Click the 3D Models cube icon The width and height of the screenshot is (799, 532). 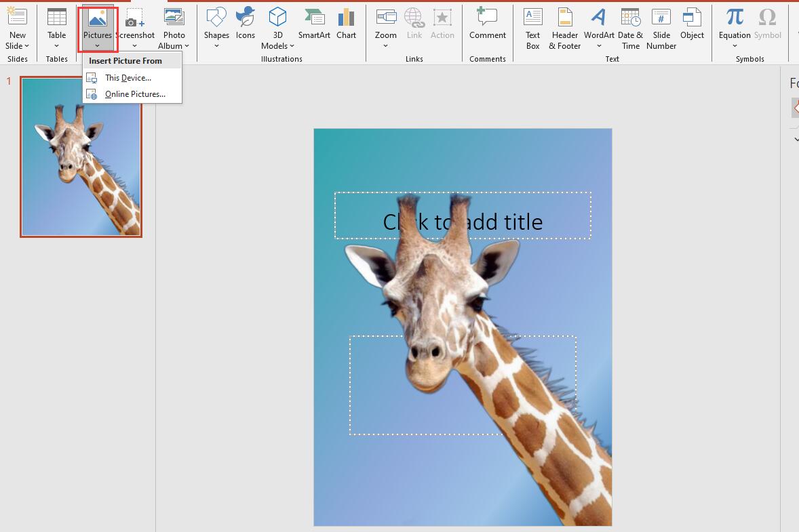(x=277, y=17)
